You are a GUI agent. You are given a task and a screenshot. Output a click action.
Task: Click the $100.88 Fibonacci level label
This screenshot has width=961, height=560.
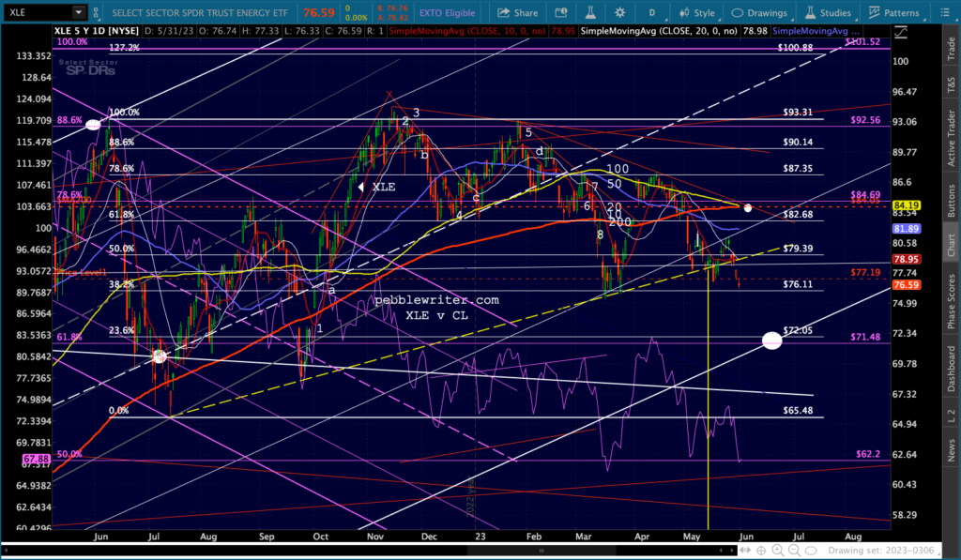click(x=795, y=48)
